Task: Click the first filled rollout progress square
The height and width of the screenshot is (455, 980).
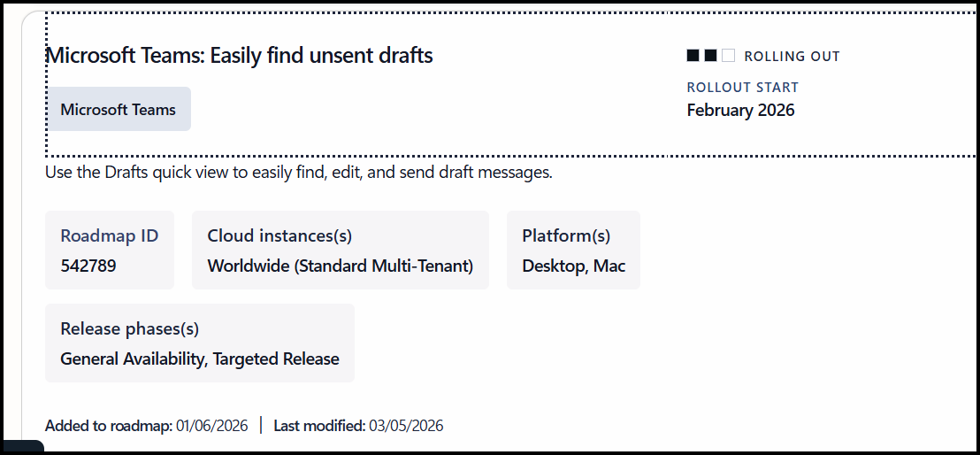Action: tap(693, 56)
